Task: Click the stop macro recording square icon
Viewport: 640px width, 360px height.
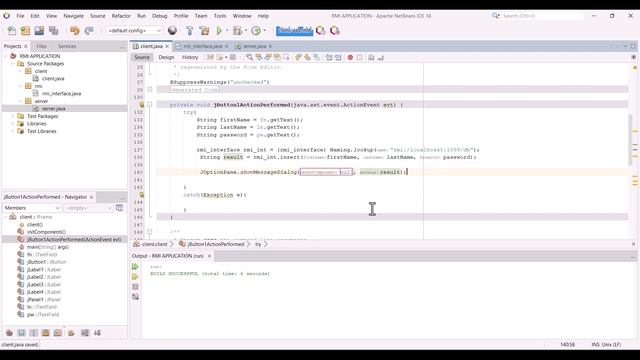Action: [x=360, y=58]
